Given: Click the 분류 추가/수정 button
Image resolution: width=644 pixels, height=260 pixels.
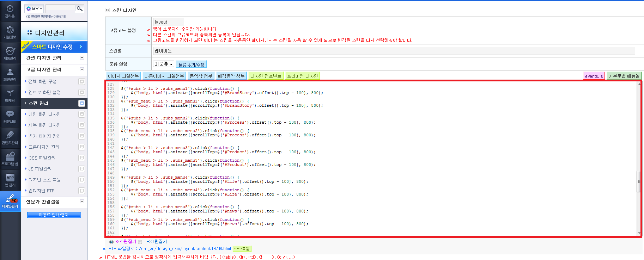Looking at the screenshot, I should (191, 64).
